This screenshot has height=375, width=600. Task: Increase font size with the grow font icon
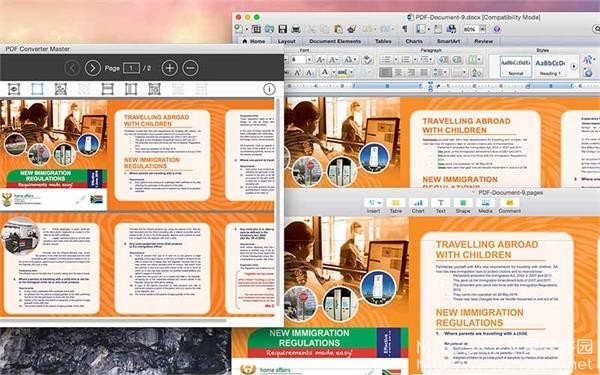coord(320,60)
